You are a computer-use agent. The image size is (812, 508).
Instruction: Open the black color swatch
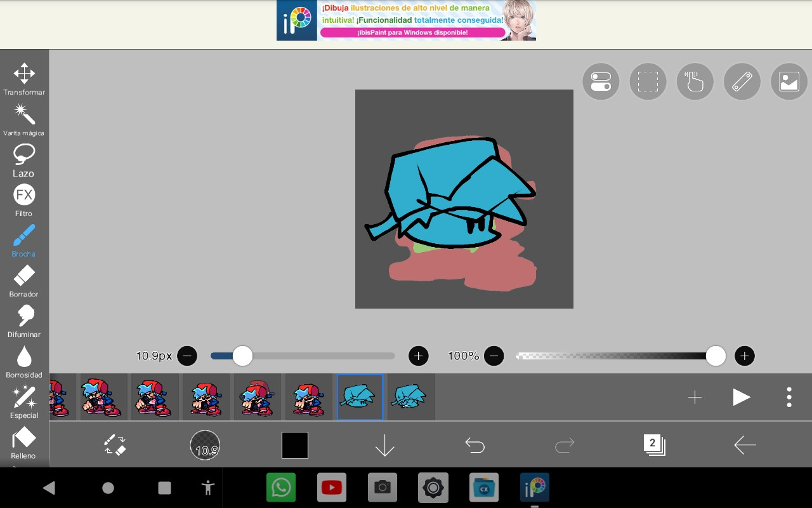pos(295,445)
